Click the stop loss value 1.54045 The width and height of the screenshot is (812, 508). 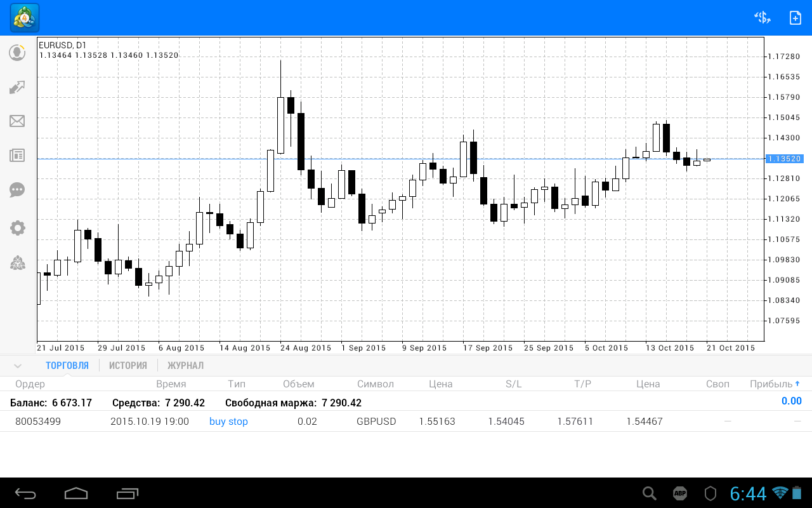(x=506, y=422)
